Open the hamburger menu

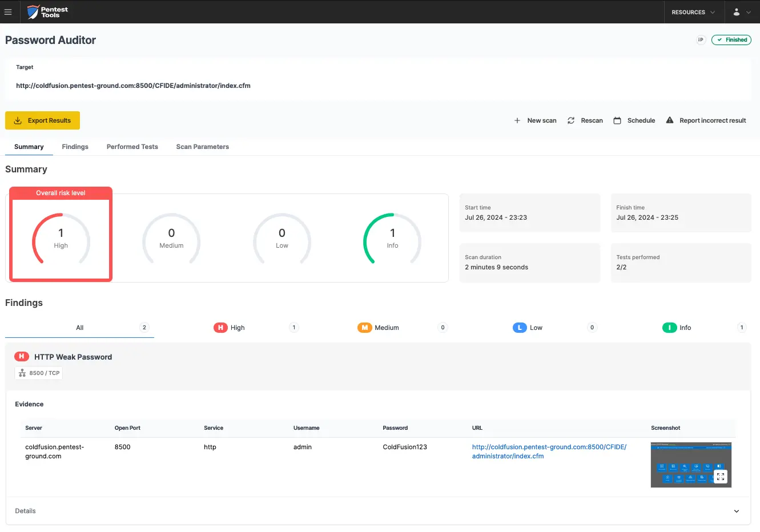click(x=8, y=12)
